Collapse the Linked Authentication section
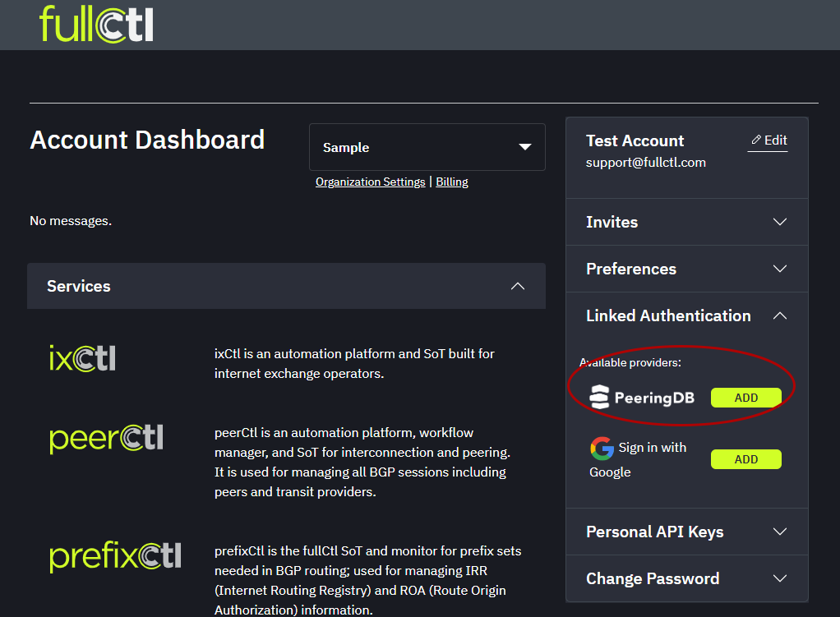This screenshot has width=840, height=617. click(779, 315)
